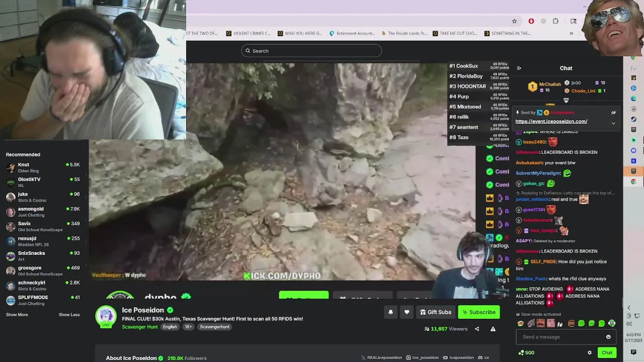Viewport: 644px width, 362px height.
Task: Open asmongold recommended channel
Action: [43, 212]
